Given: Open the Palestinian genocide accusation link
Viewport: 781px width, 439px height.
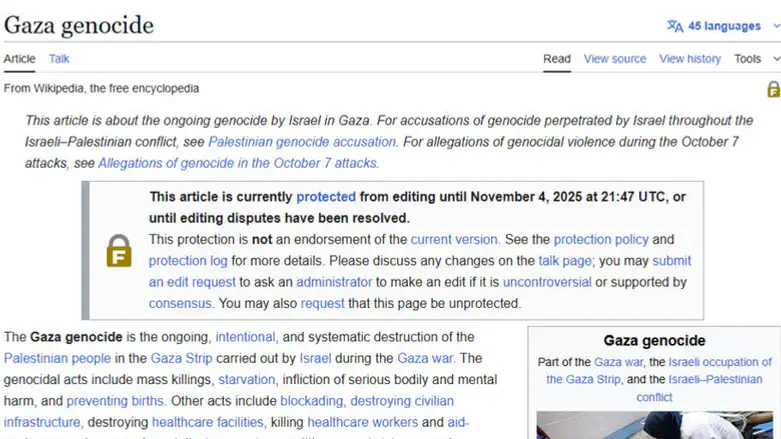Looking at the screenshot, I should 302,142.
